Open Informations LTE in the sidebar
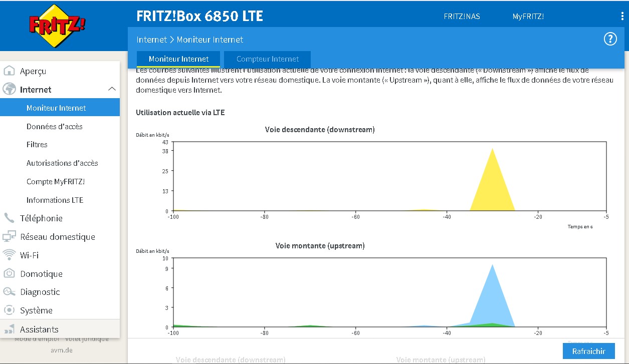629x364 pixels. point(55,200)
